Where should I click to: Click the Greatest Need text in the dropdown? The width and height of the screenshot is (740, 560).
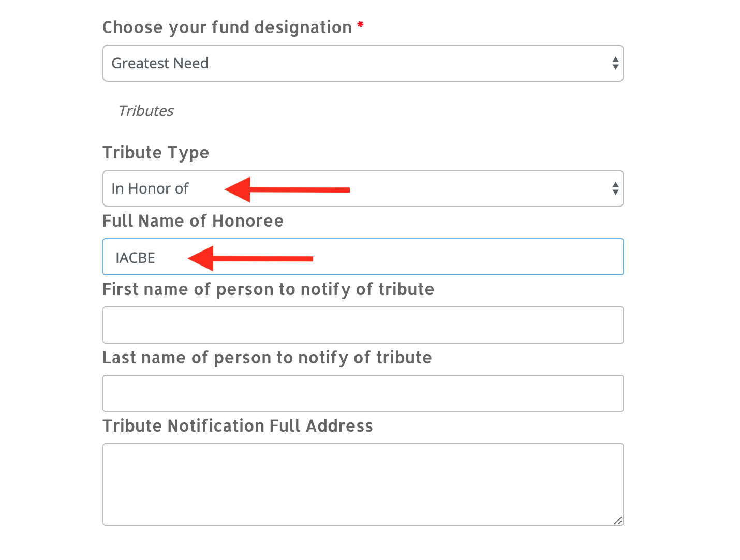tap(160, 63)
